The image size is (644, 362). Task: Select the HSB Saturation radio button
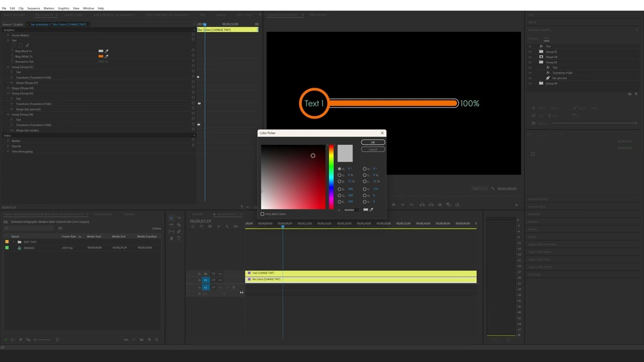pyautogui.click(x=340, y=175)
